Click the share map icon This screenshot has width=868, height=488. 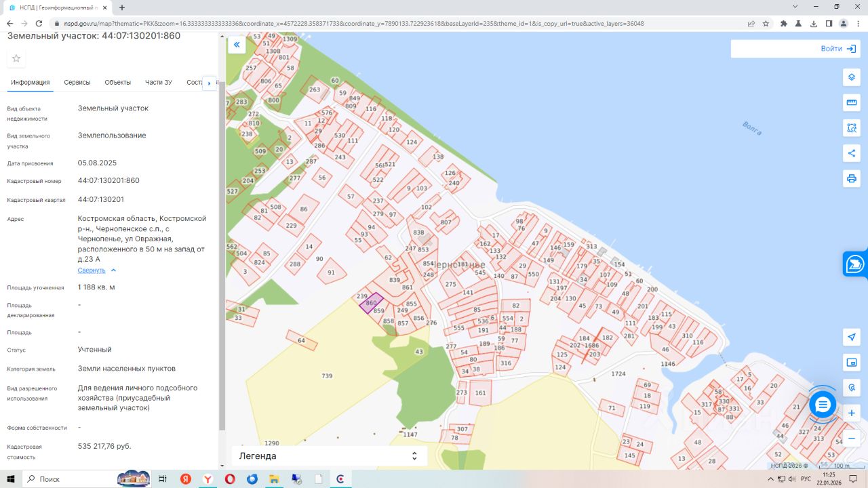852,153
